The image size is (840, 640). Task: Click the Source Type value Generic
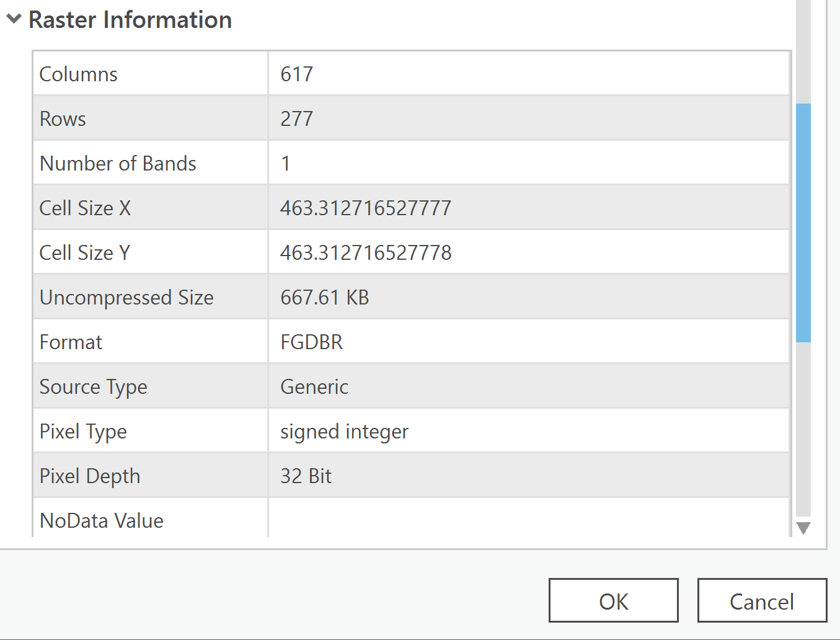click(x=314, y=387)
